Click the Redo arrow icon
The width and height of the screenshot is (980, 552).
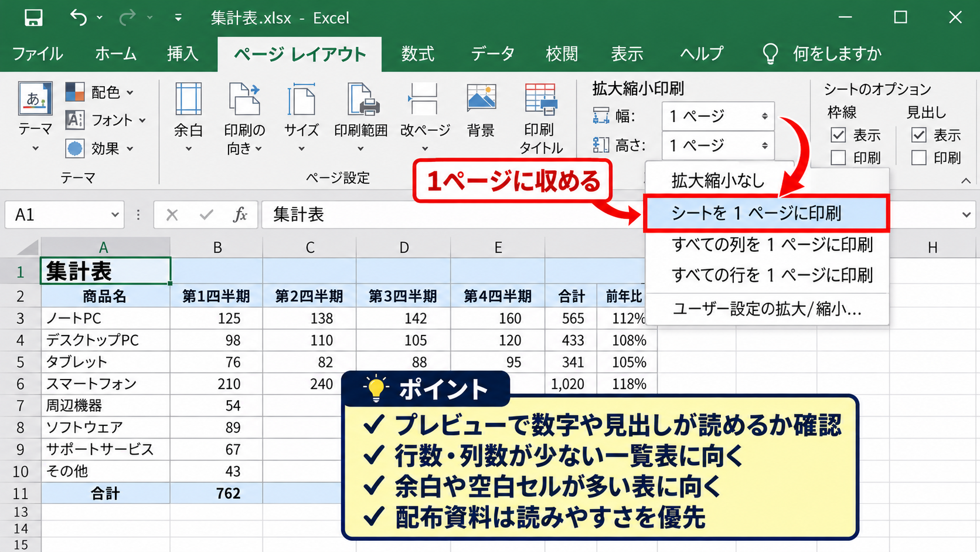point(127,18)
